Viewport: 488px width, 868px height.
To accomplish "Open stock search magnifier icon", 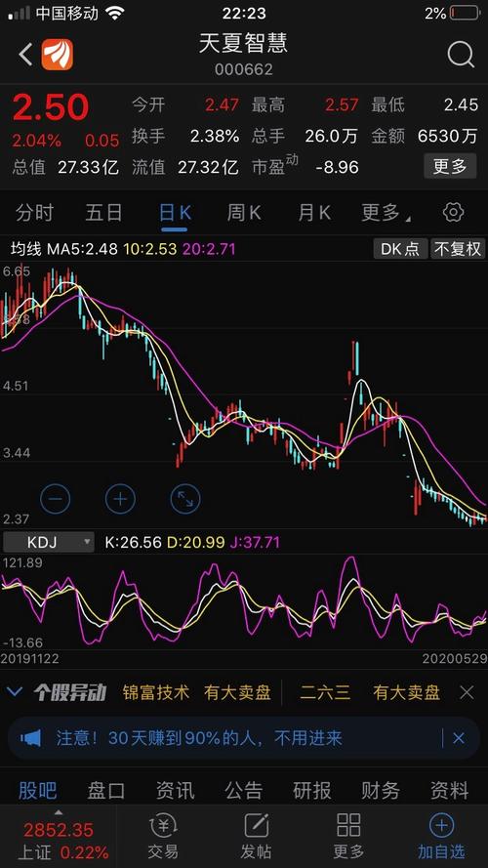I will coord(461,55).
